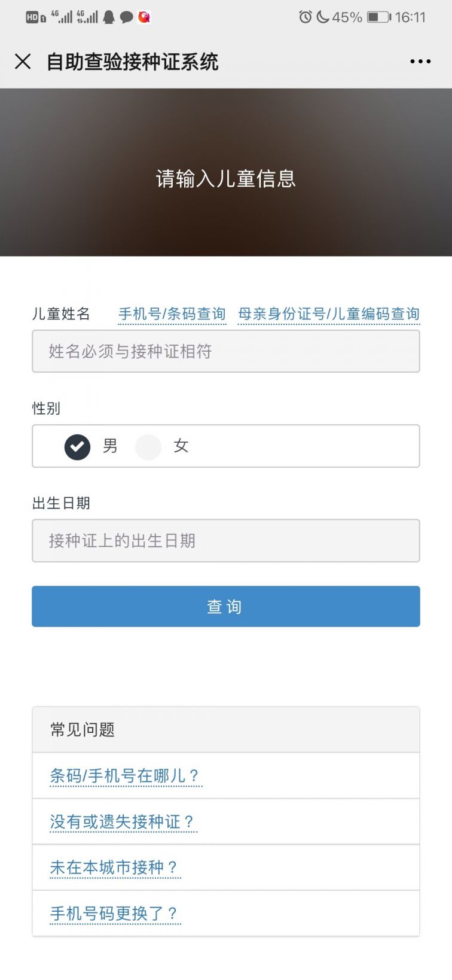Tap the battery indicator in status bar
The image size is (452, 980).
[378, 17]
